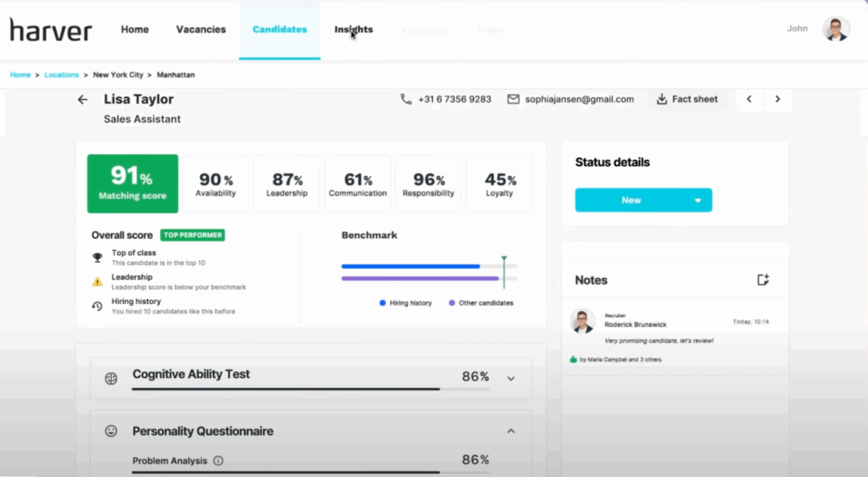
Task: Click the email envelope icon
Action: pos(513,99)
